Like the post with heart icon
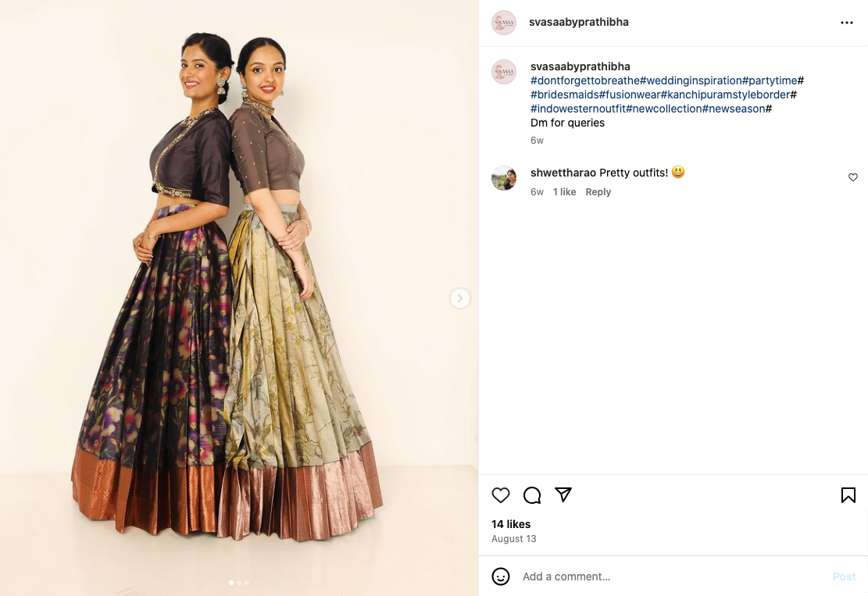Image resolution: width=868 pixels, height=596 pixels. 501,494
